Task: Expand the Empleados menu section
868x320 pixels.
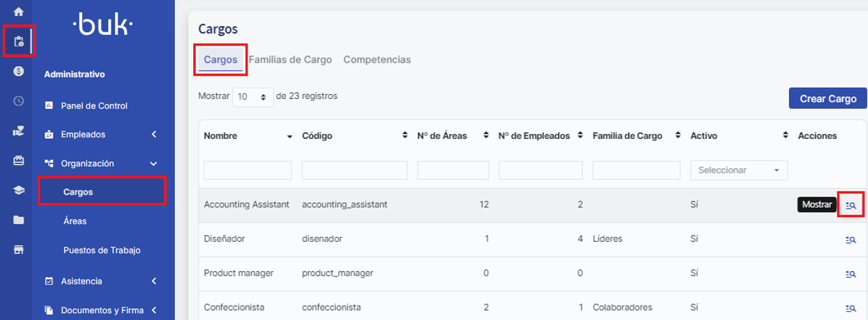Action: point(102,135)
